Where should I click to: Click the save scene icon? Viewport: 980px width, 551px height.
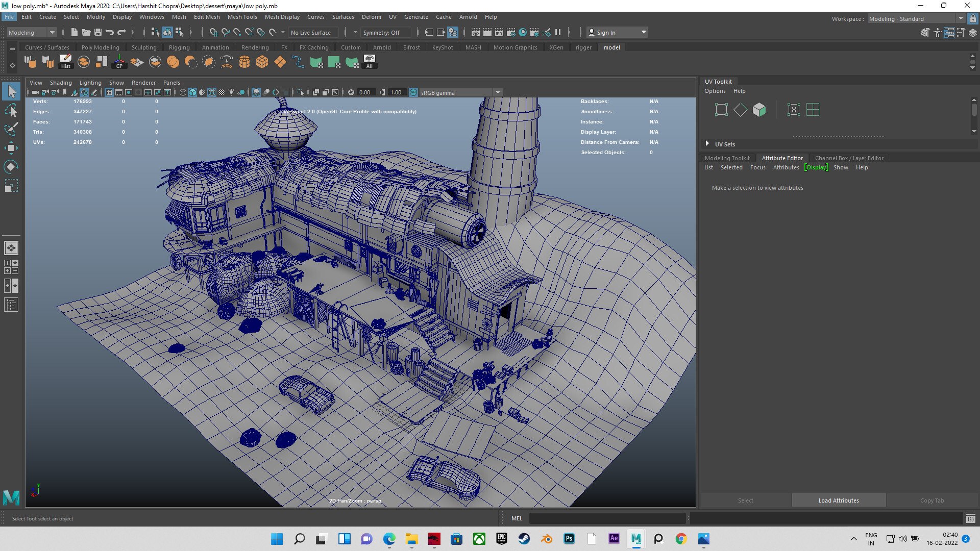[x=98, y=32]
